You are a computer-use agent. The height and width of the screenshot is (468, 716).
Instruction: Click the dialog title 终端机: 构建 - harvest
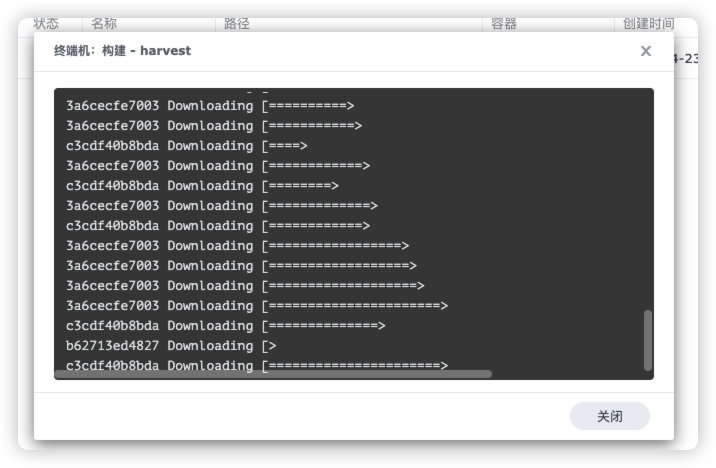(122, 51)
